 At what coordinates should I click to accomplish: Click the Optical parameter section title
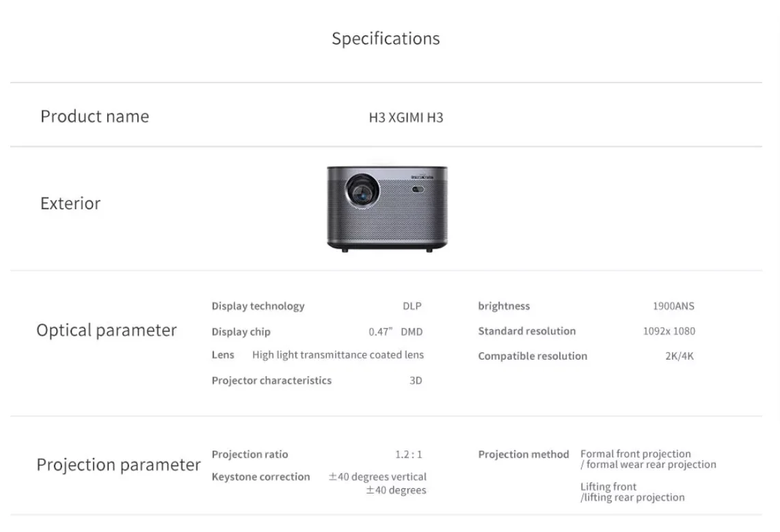[x=107, y=330]
